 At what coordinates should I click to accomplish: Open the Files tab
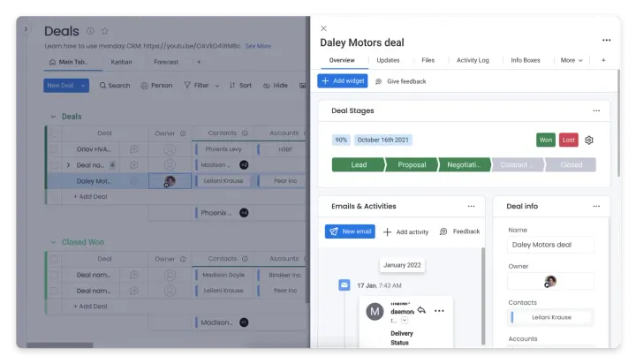coord(428,60)
